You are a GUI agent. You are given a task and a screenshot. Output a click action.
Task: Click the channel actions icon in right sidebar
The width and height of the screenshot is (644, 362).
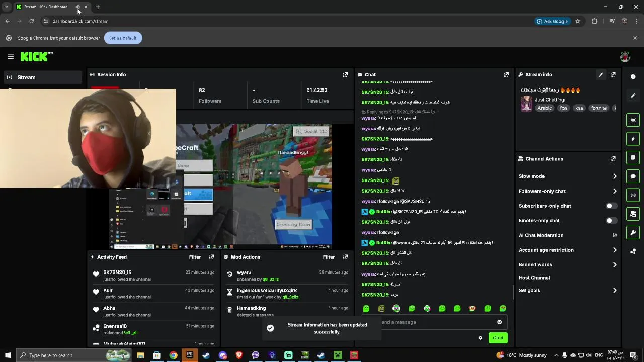[633, 214]
